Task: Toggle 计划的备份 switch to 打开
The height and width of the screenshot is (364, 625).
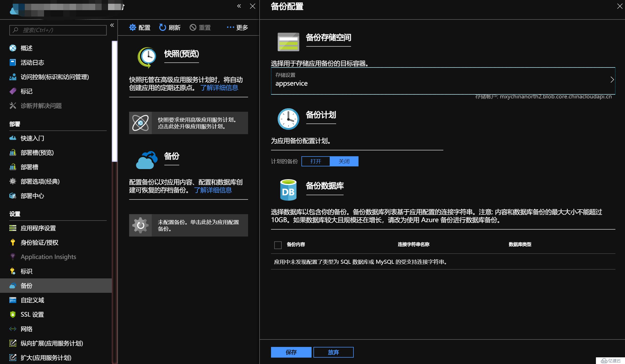Action: tap(316, 161)
